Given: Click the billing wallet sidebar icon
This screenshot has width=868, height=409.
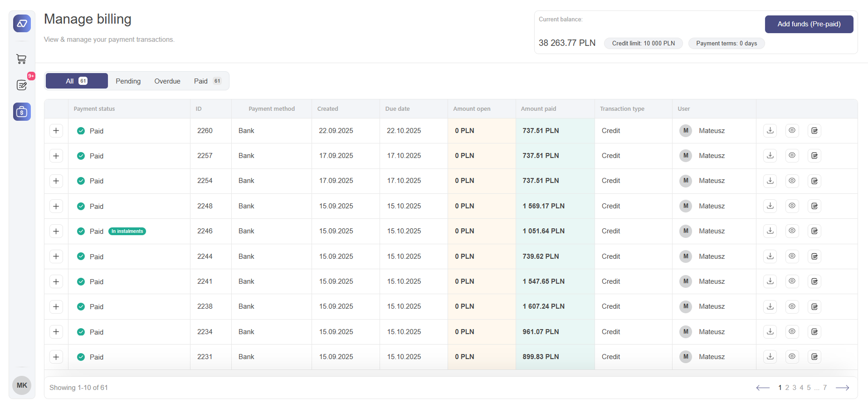Looking at the screenshot, I should tap(22, 112).
